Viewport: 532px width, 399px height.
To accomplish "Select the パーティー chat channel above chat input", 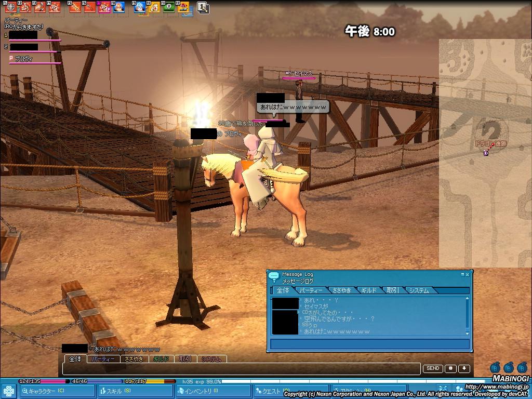I will pyautogui.click(x=103, y=359).
